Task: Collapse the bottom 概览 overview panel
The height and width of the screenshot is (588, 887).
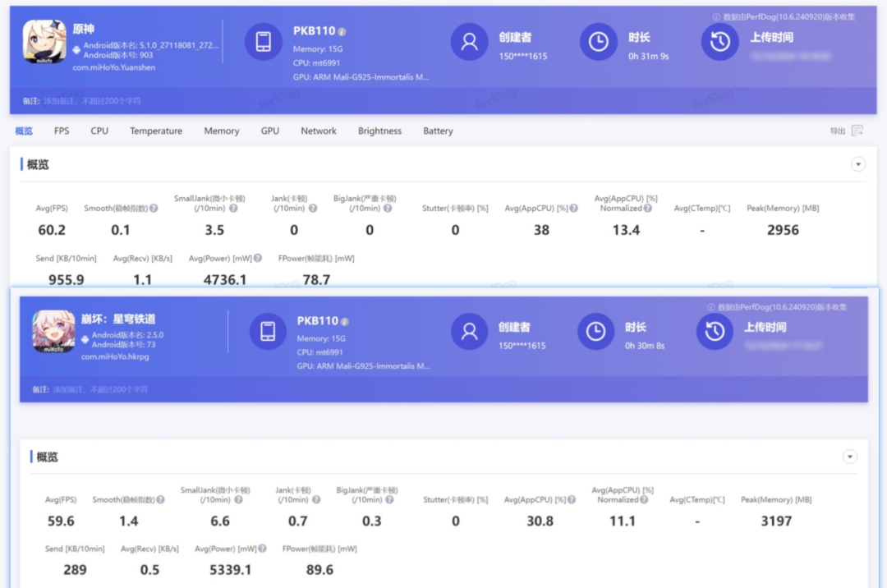Action: [x=850, y=457]
